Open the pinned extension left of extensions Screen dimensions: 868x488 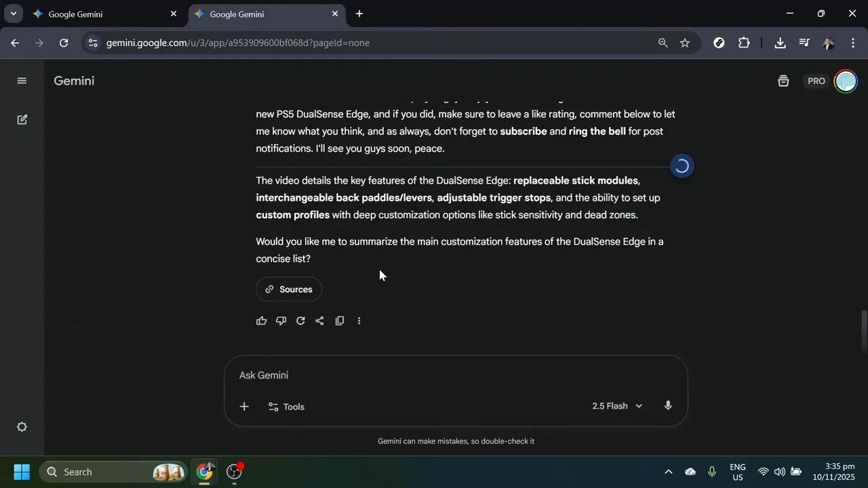[x=719, y=43]
